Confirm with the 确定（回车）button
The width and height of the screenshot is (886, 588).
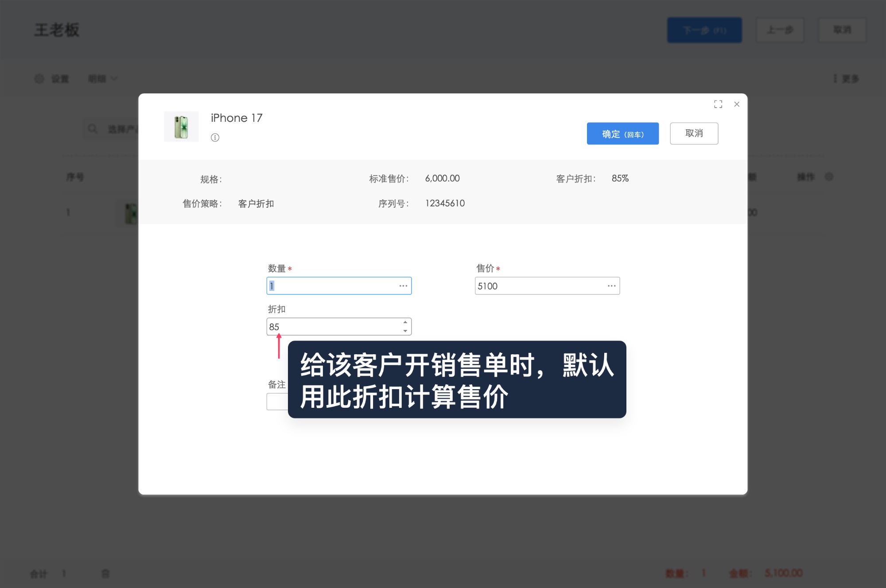pos(623,133)
